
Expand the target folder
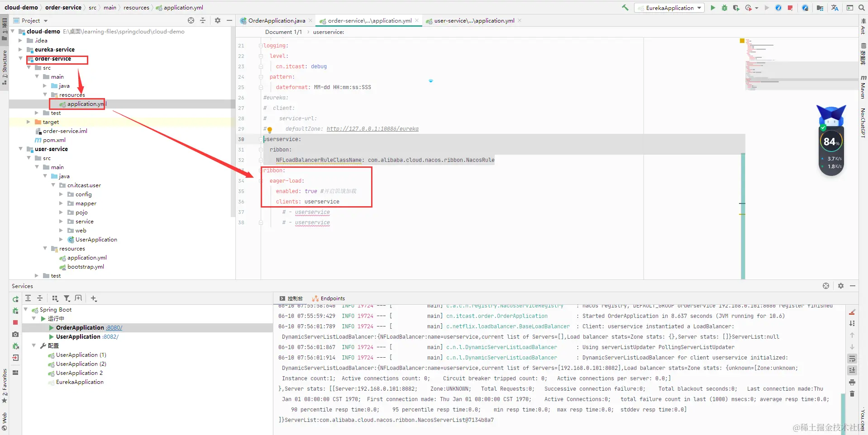28,122
